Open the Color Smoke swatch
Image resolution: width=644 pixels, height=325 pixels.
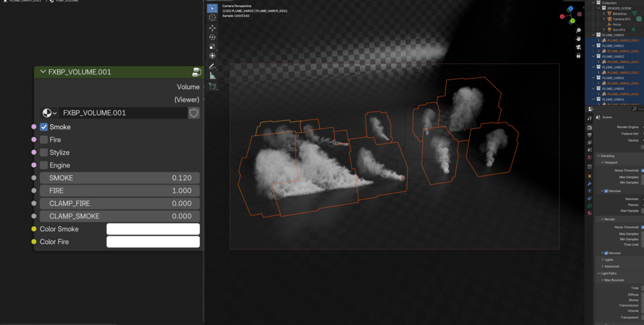pyautogui.click(x=153, y=229)
